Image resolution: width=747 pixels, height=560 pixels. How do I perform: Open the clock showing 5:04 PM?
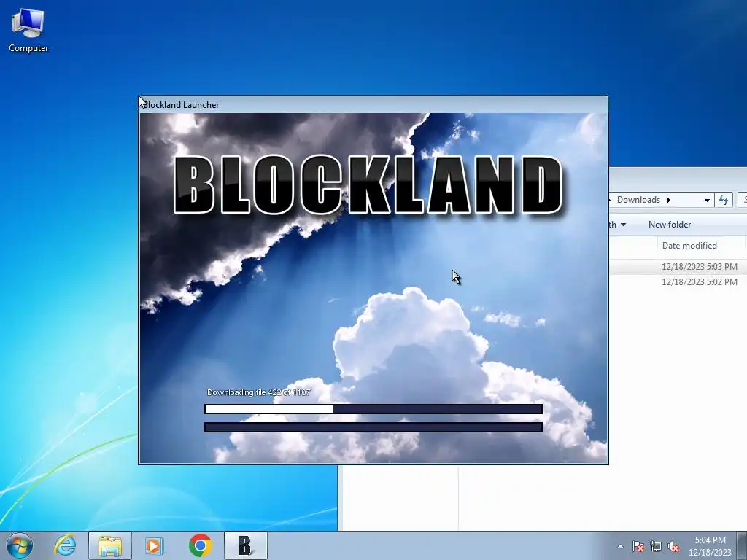(x=710, y=546)
